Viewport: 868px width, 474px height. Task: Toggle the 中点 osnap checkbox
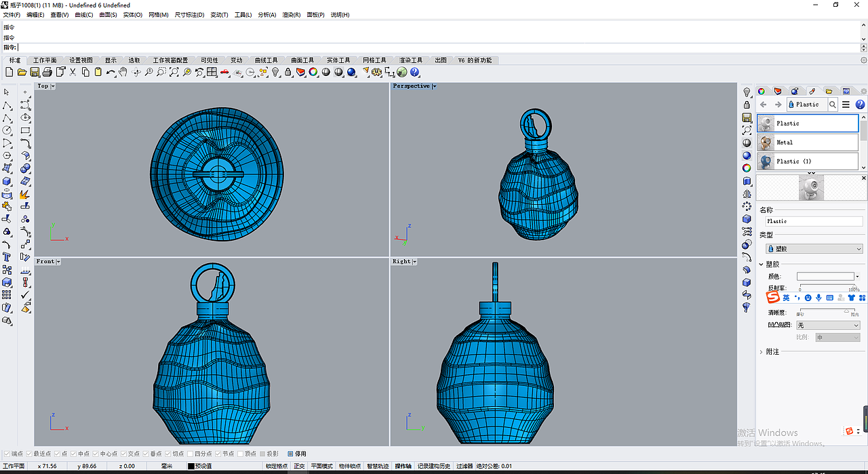tap(73, 454)
